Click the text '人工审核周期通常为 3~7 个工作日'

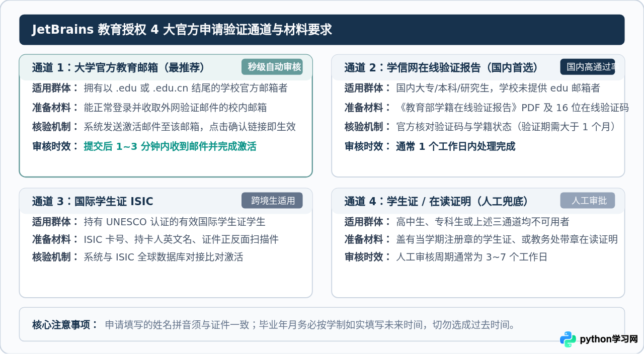point(472,257)
